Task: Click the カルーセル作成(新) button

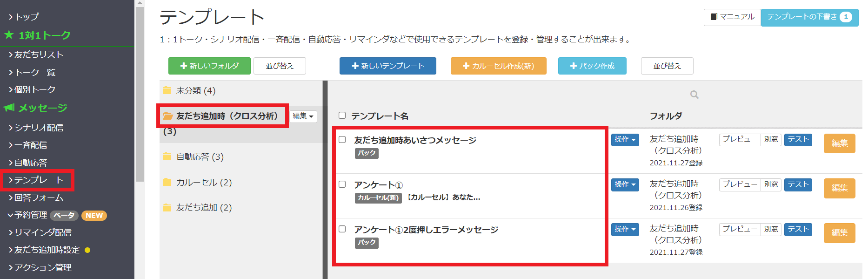Action: coord(499,66)
